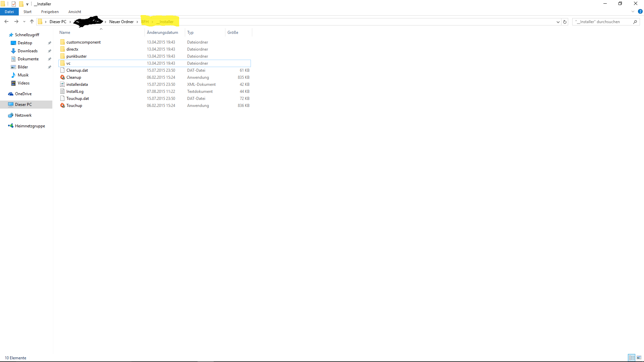Switch to large icons view

[639, 358]
